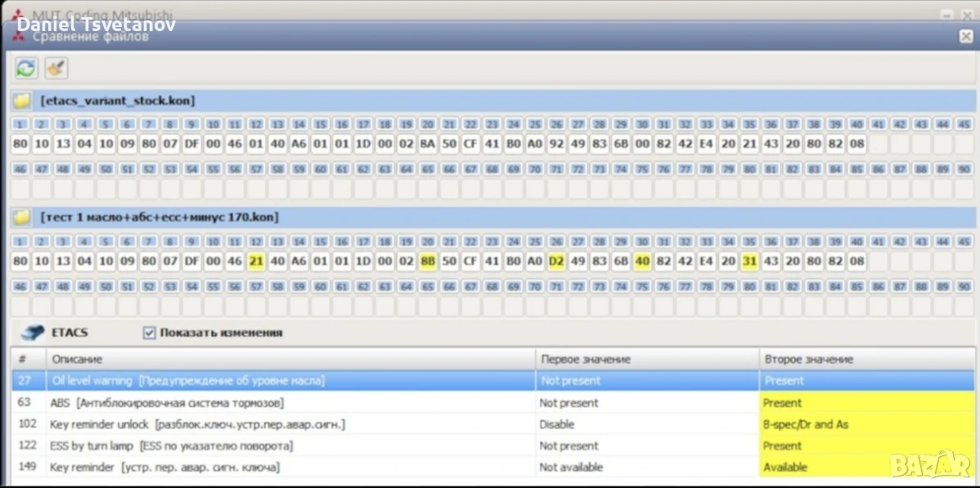Viewport: 980px width, 488px height.
Task: Click byte DF in the stock file row
Action: tap(192, 145)
